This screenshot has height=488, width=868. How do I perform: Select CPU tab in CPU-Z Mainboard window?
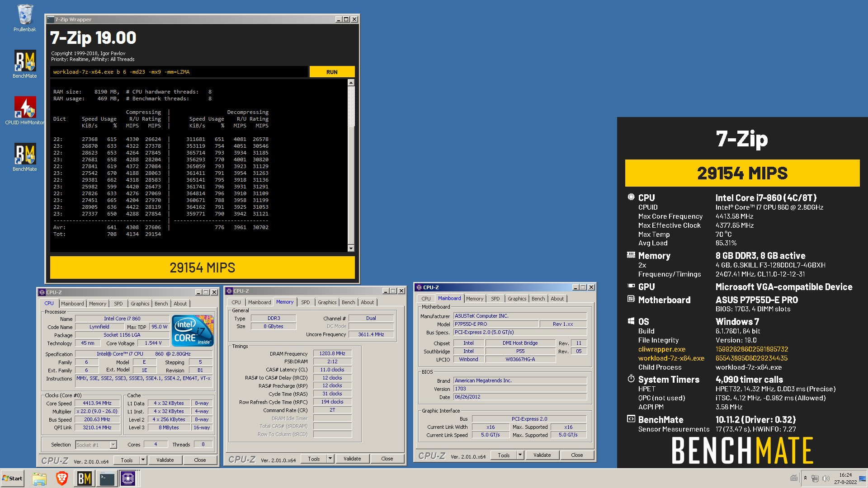(426, 299)
